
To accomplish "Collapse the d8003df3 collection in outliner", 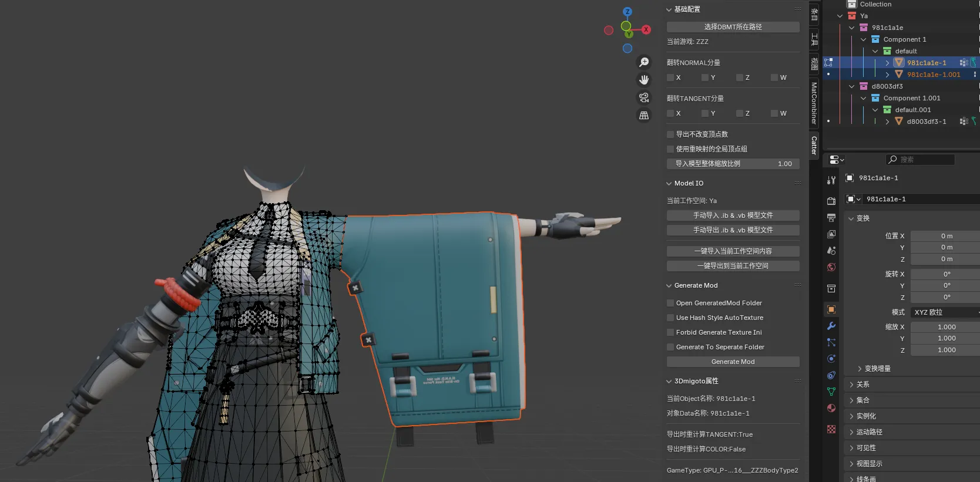I will click(x=852, y=86).
